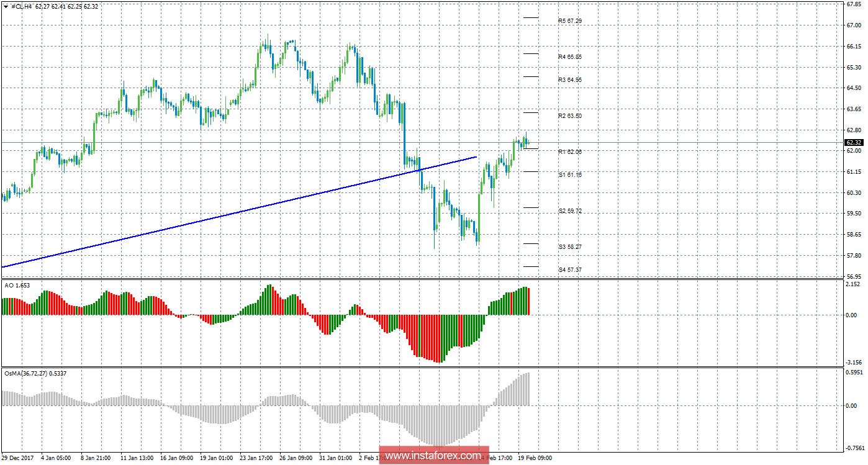Click the AO scale value 2.152
Screen dimensions: 868x465
click(x=854, y=284)
